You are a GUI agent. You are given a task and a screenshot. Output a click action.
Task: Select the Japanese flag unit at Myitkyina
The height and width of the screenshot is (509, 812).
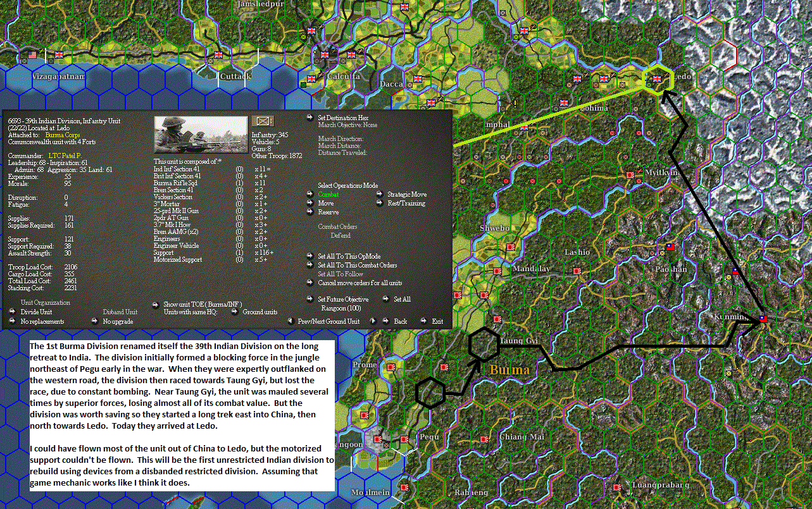[x=630, y=175]
